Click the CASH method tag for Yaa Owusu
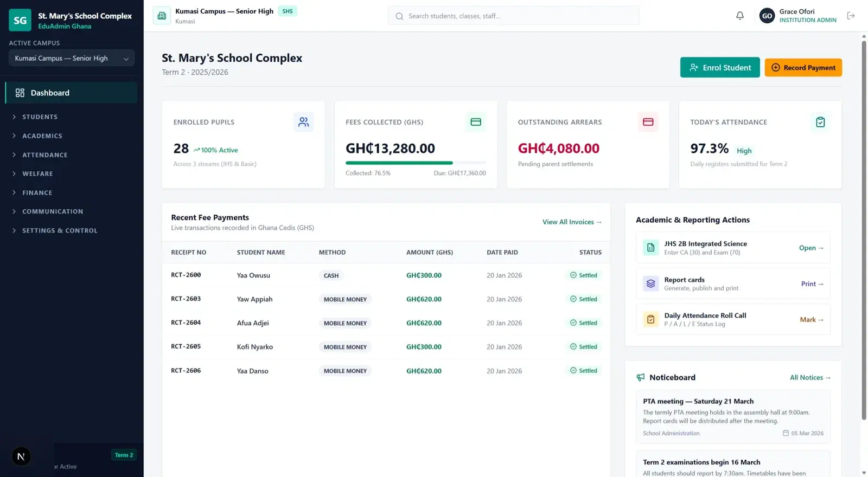Viewport: 868px width, 477px height. [x=331, y=276]
